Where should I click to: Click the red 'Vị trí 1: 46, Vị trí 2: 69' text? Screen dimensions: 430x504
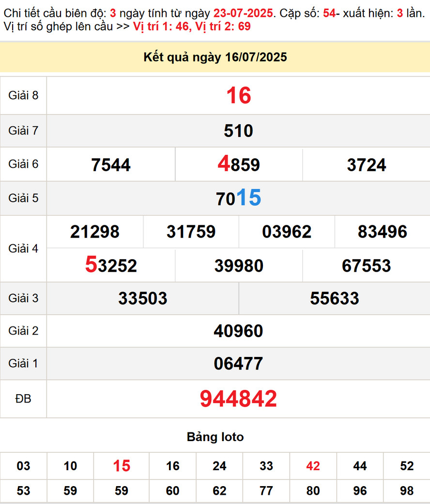tap(192, 26)
